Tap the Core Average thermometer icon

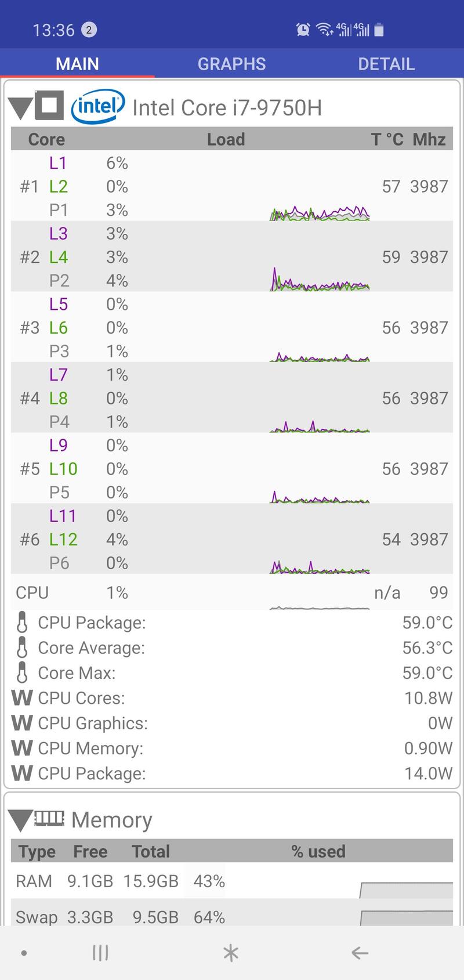click(x=22, y=648)
